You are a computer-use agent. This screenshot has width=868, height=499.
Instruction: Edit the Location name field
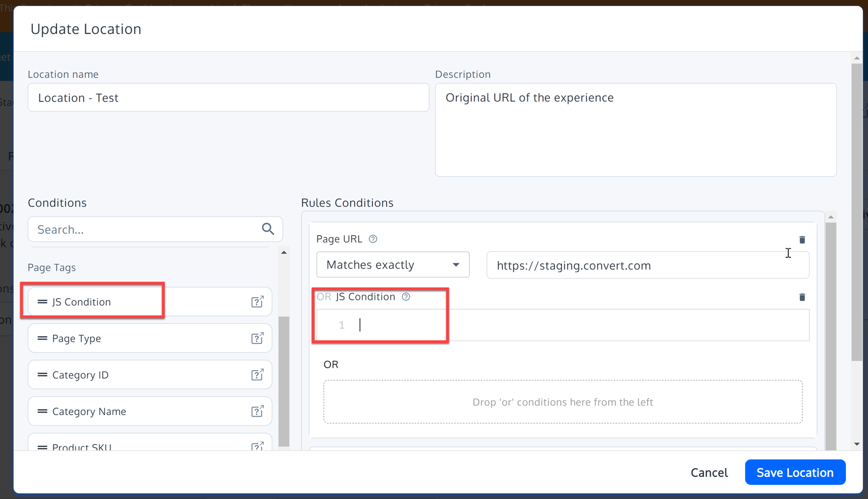pyautogui.click(x=228, y=97)
